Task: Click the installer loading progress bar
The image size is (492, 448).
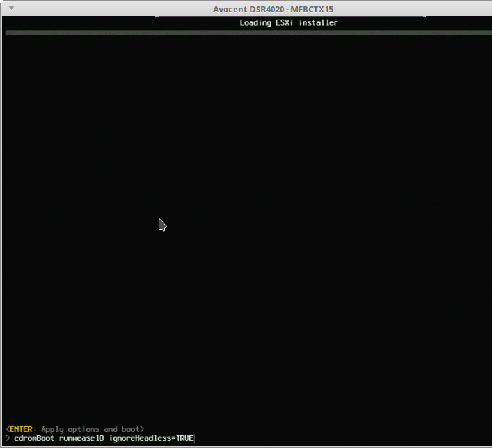Action: pyautogui.click(x=248, y=33)
